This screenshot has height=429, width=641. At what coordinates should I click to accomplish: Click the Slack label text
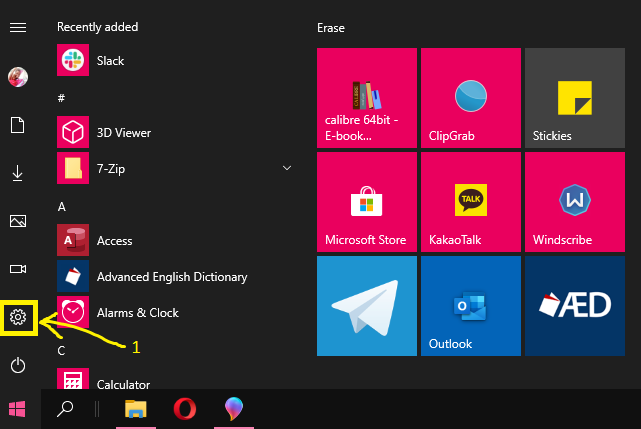point(110,61)
